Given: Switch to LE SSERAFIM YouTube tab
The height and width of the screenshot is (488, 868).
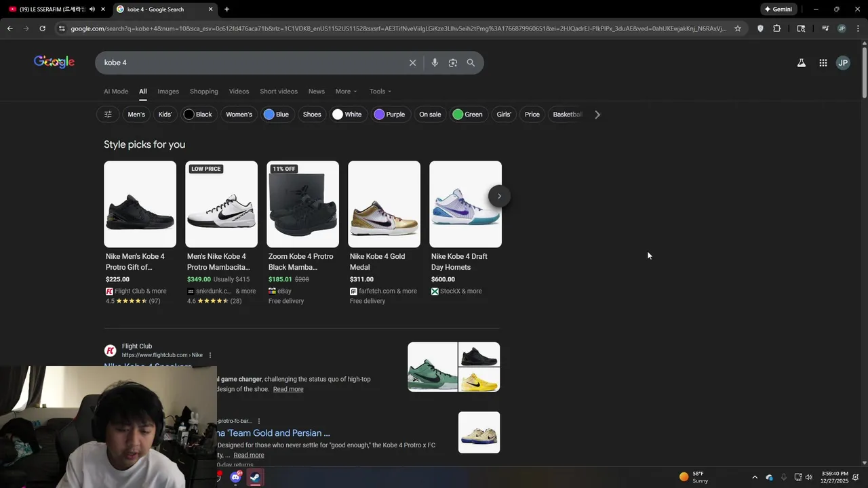Looking at the screenshot, I should (53, 9).
